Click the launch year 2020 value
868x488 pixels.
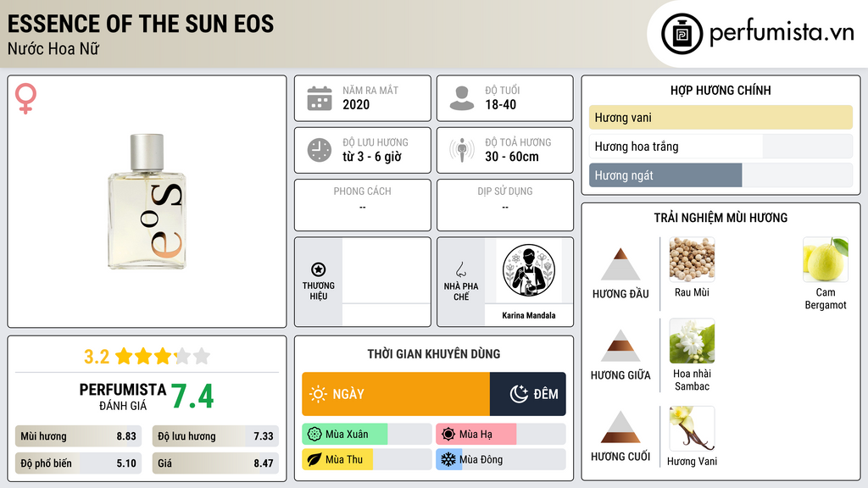356,104
